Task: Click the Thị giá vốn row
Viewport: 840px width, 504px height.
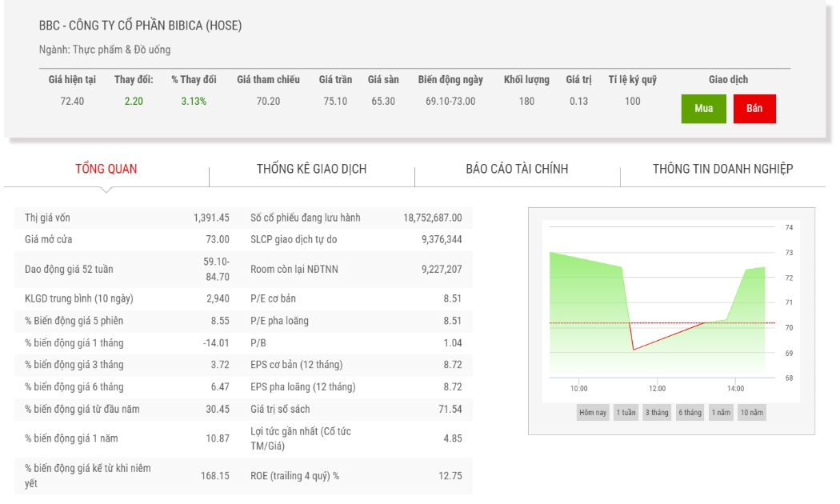Action: coord(127,218)
